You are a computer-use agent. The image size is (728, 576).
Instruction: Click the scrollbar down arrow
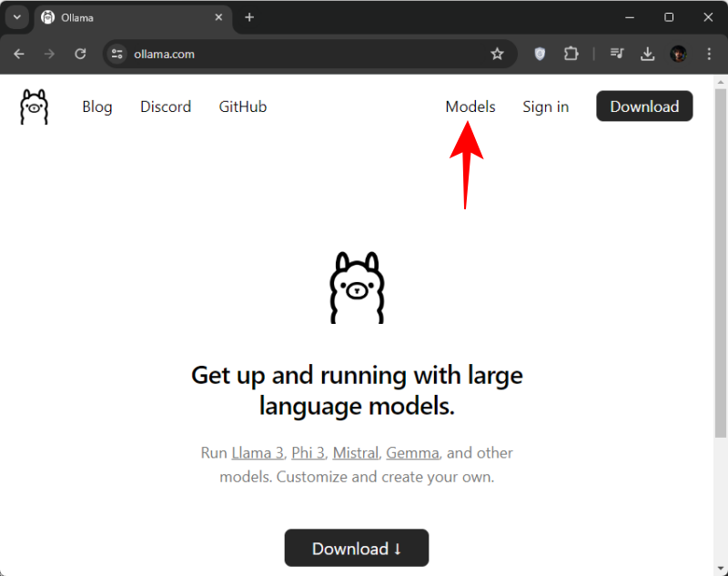[720, 568]
